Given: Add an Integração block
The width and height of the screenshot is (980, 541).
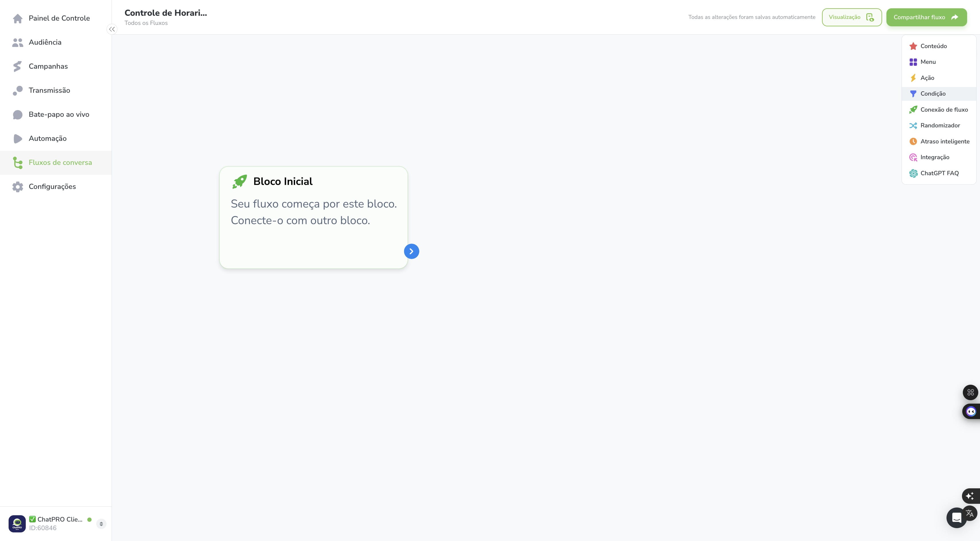Looking at the screenshot, I should [x=938, y=157].
